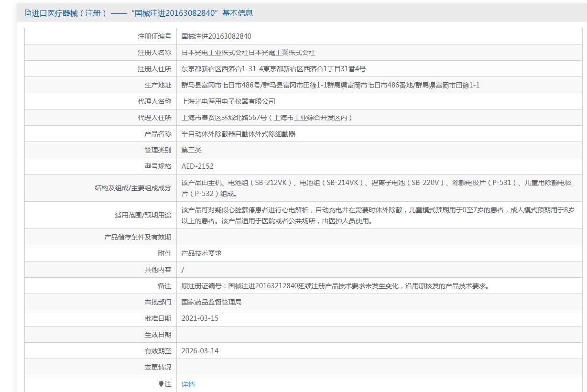Click the lightbulb icon beside 注 label

(161, 384)
